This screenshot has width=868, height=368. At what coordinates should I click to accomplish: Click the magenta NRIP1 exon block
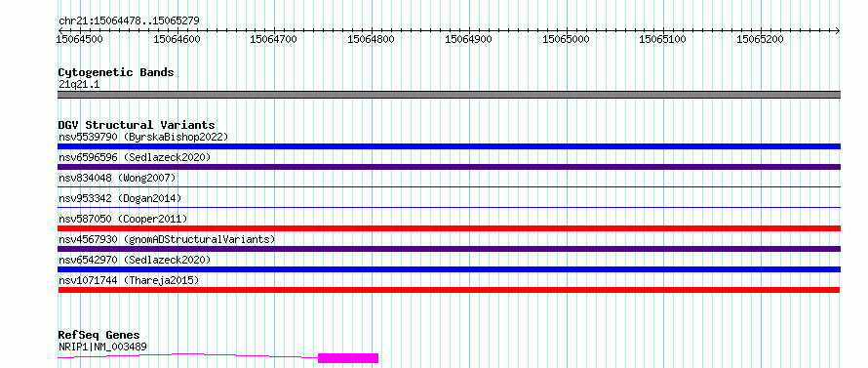point(348,358)
